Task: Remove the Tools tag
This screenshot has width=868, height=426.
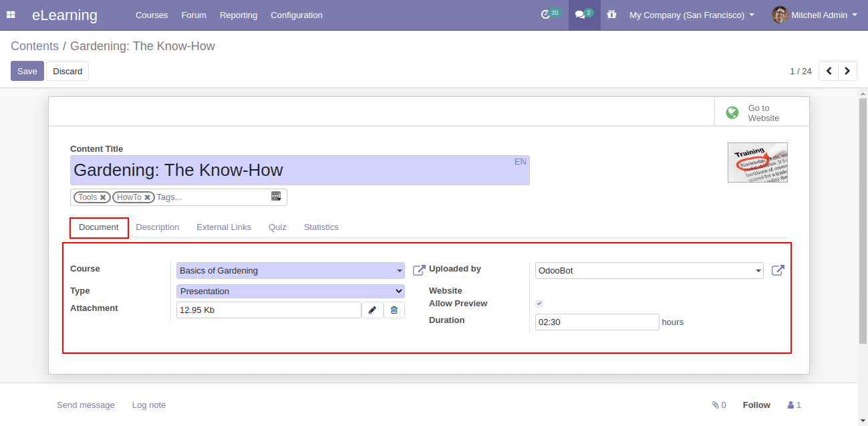Action: pyautogui.click(x=103, y=197)
